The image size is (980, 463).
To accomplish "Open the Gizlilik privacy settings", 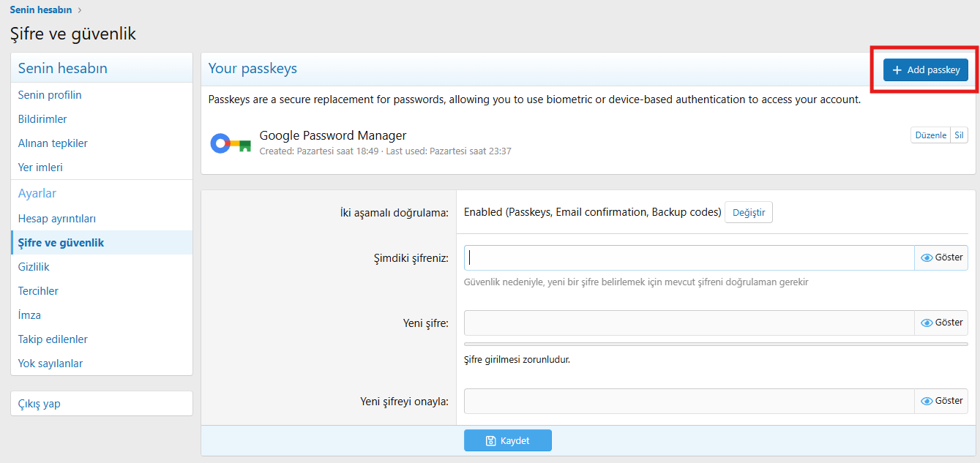I will pyautogui.click(x=34, y=267).
